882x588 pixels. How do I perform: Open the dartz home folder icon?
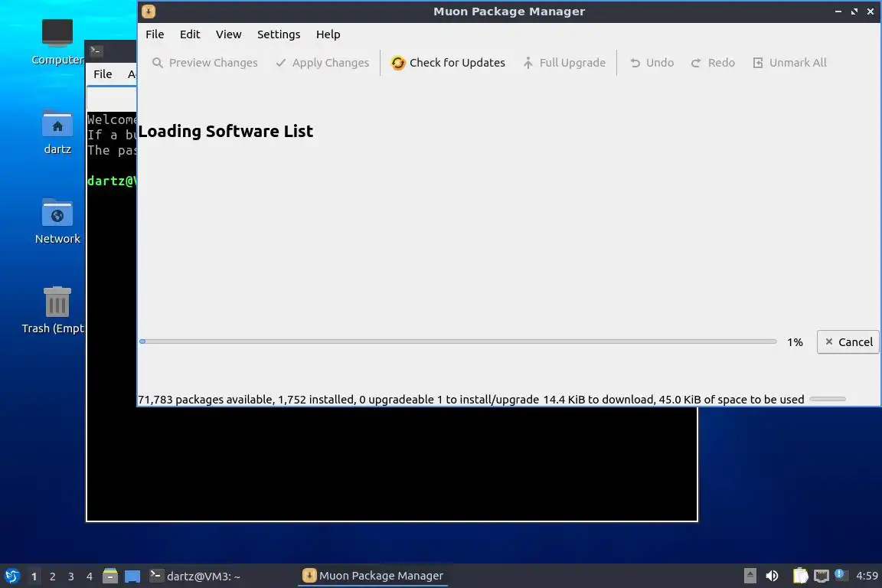pyautogui.click(x=57, y=132)
